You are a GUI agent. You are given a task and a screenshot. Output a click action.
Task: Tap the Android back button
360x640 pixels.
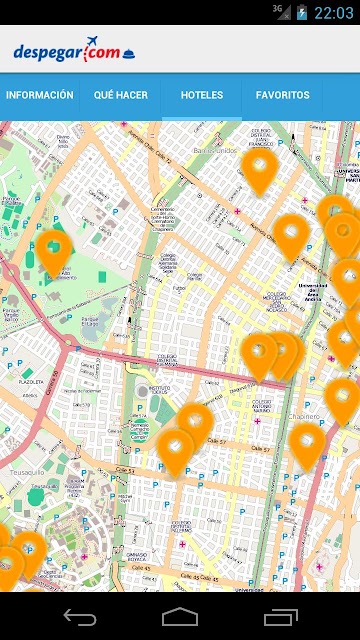[x=80, y=617]
